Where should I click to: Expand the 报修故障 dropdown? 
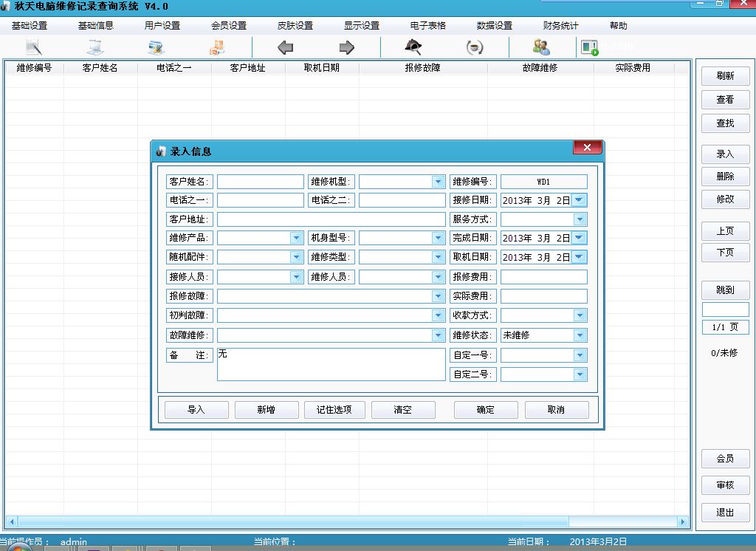(438, 296)
